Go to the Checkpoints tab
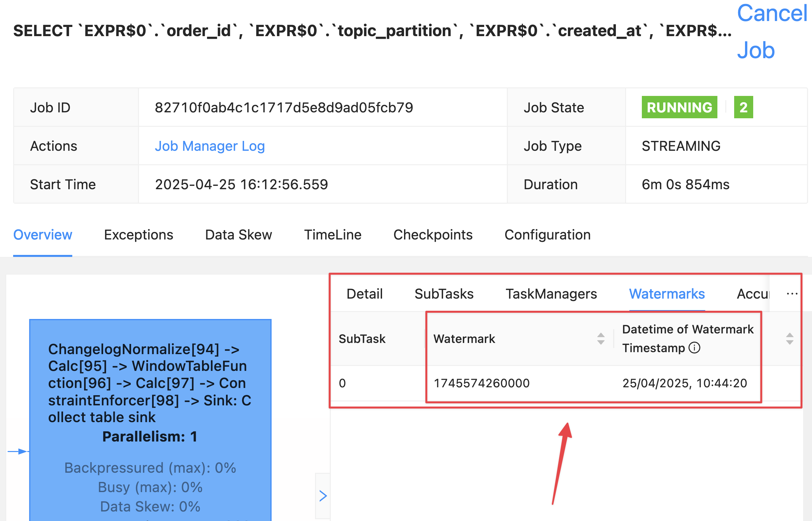 click(x=433, y=235)
